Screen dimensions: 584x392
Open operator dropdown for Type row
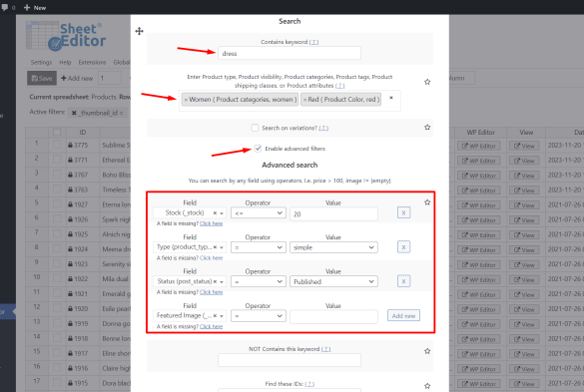point(259,247)
